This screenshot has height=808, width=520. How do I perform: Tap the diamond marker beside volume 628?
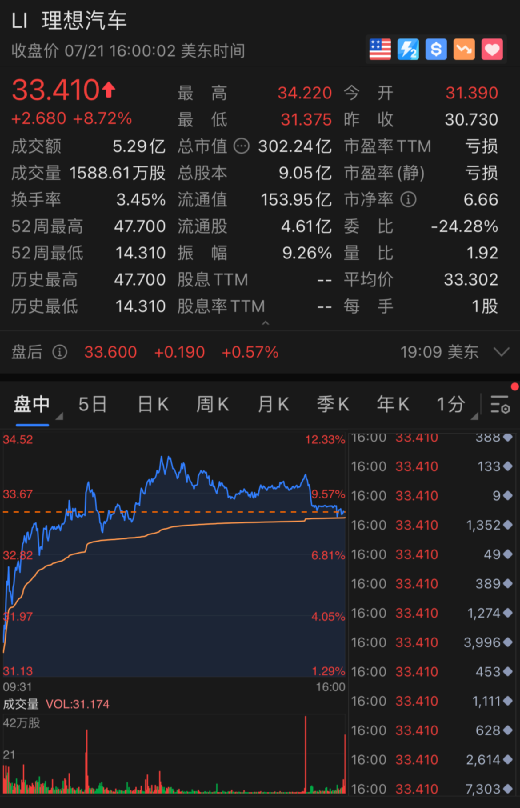tap(508, 730)
